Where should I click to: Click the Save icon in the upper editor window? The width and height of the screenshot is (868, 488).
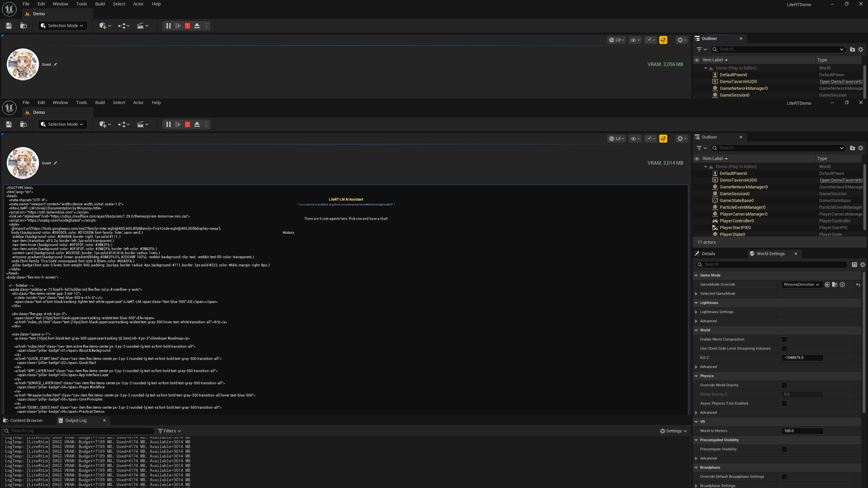9,26
